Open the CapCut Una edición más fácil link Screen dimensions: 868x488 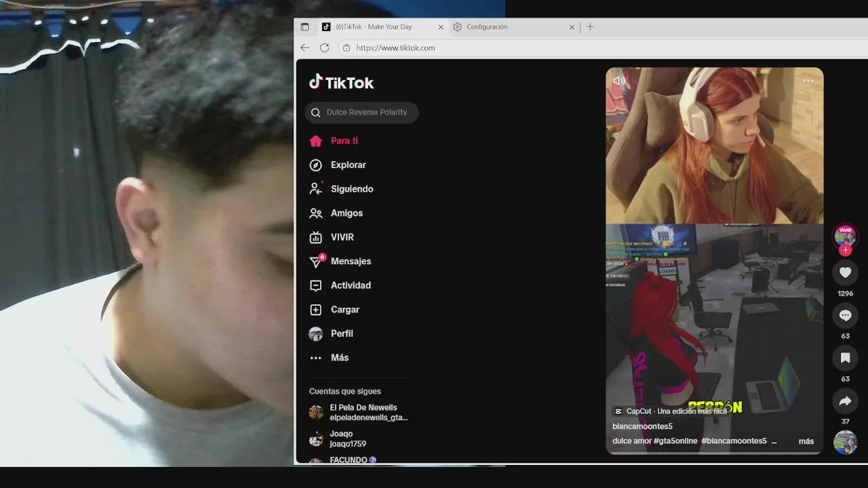pos(670,411)
